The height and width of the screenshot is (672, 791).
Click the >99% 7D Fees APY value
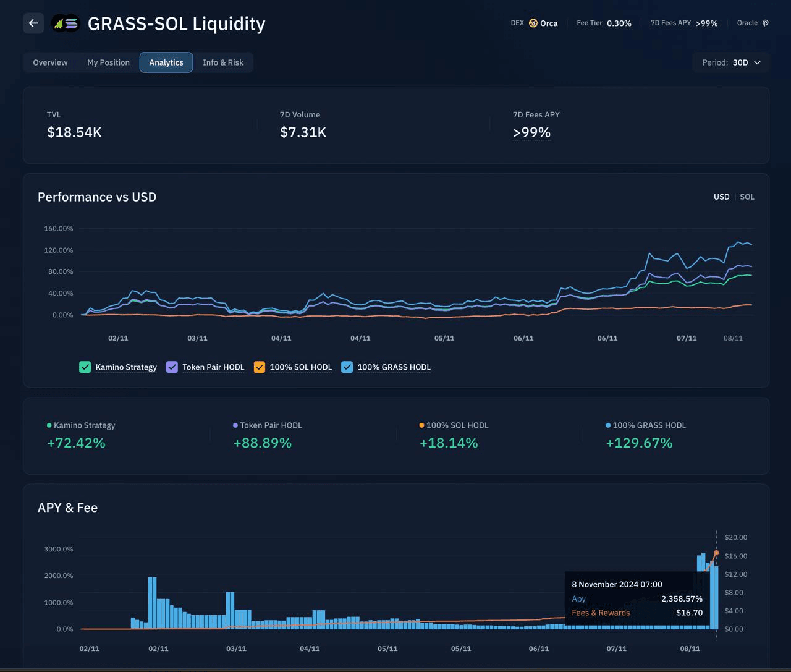531,132
